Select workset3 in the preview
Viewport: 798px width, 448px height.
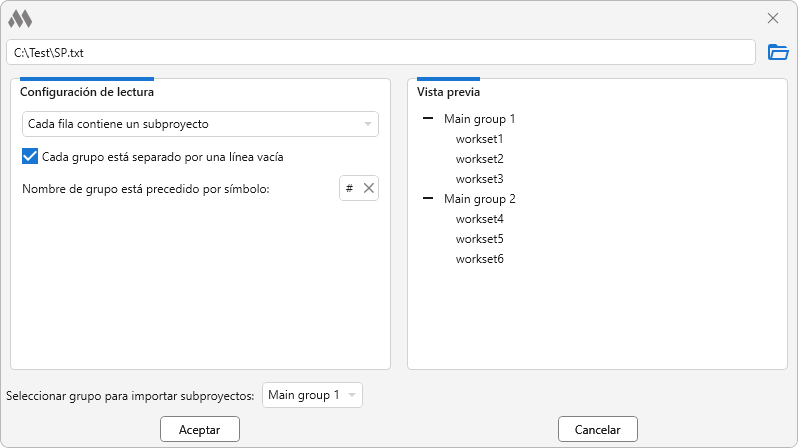(479, 179)
